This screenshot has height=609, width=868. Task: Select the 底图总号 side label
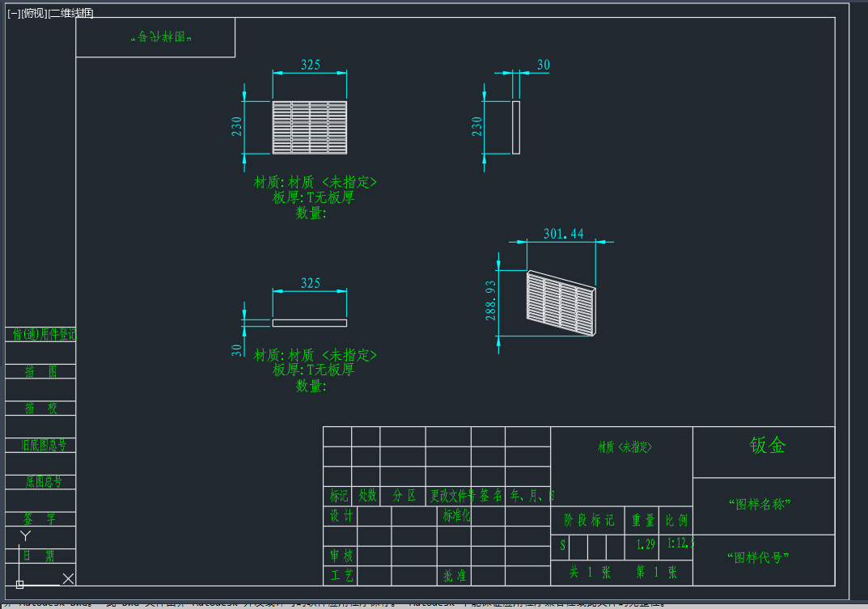(43, 482)
